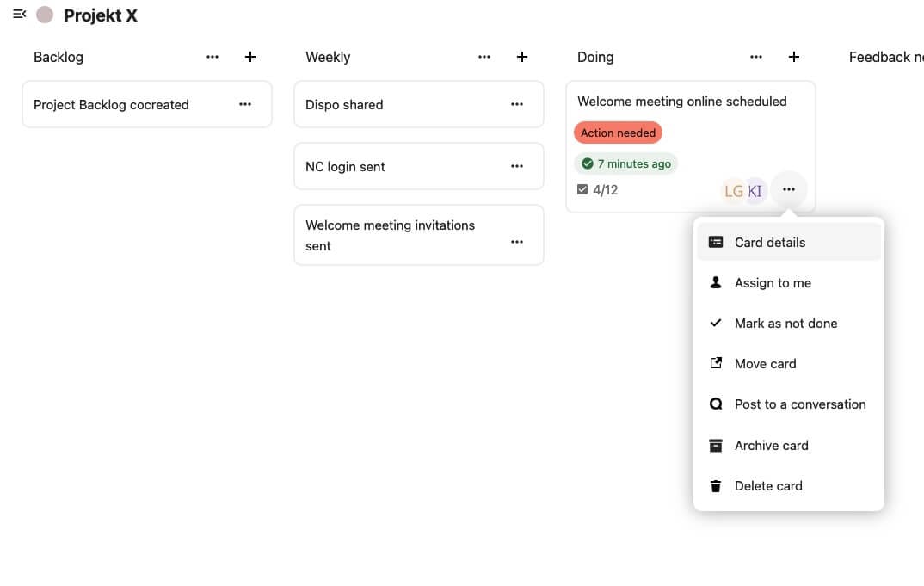Open options for the Dispo shared card
This screenshot has width=924, height=586.
pyautogui.click(x=517, y=103)
